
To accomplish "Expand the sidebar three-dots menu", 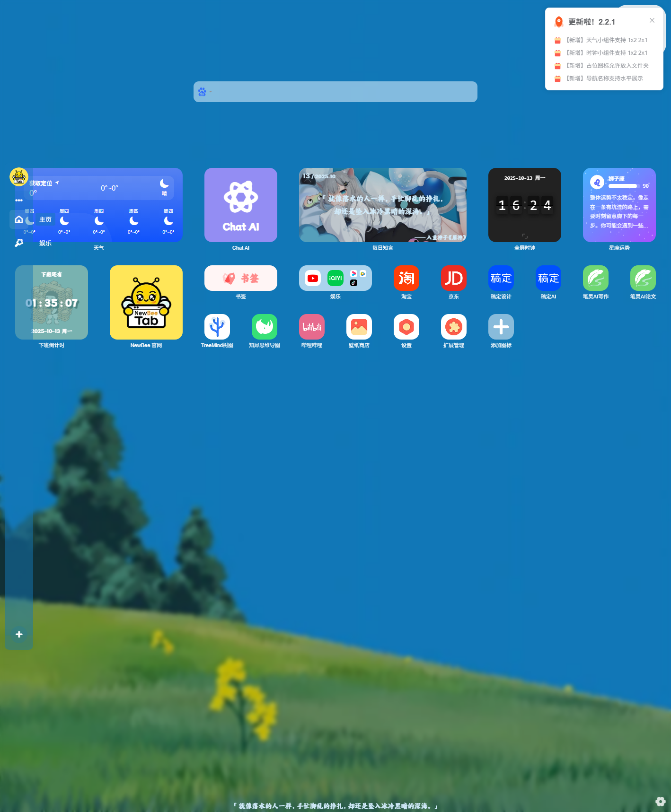I will (x=19, y=200).
